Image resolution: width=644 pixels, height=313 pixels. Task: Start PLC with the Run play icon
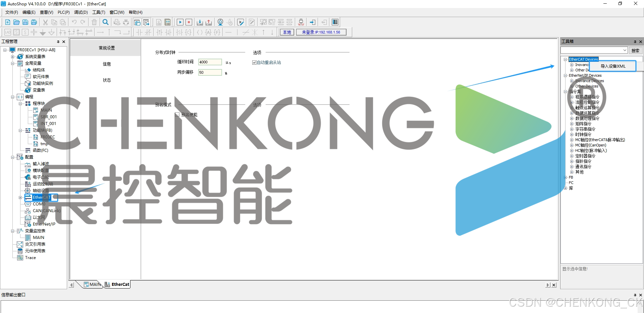[x=180, y=22]
